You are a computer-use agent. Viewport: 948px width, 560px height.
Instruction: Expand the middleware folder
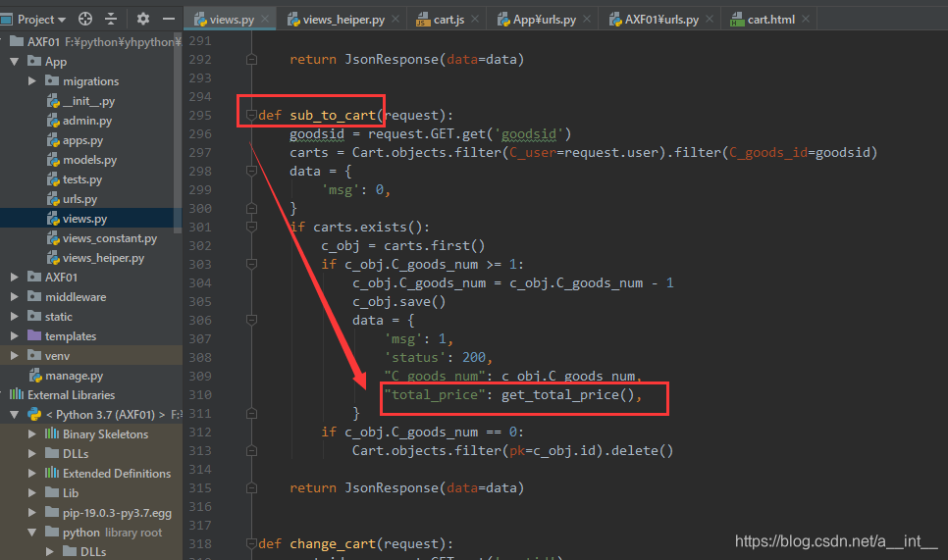pos(15,296)
